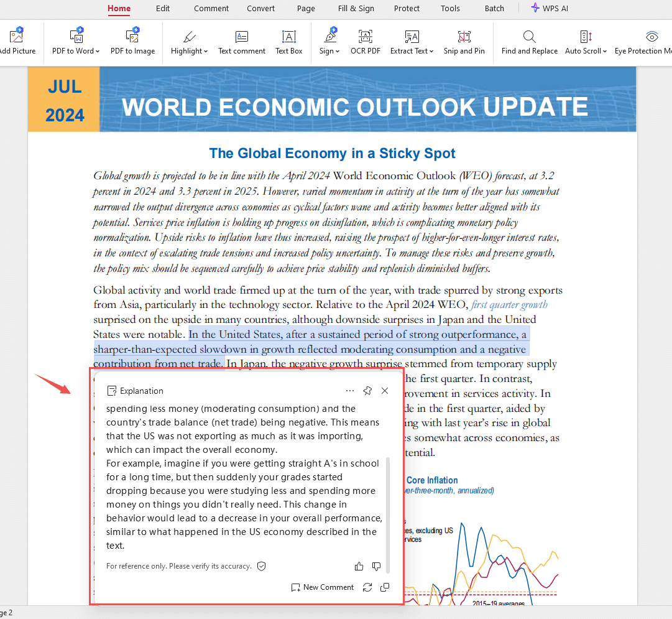Open the Protect tab
Screen dimensions: 672x619
(x=407, y=9)
